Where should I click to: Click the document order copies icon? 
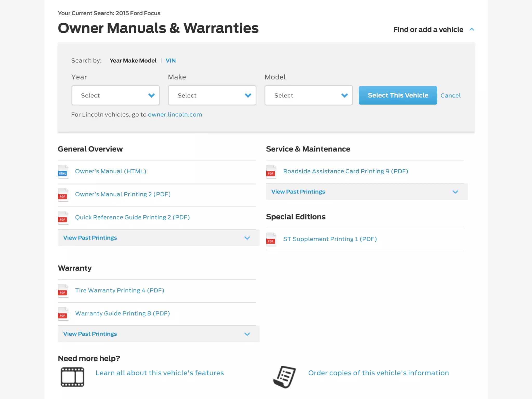point(285,377)
